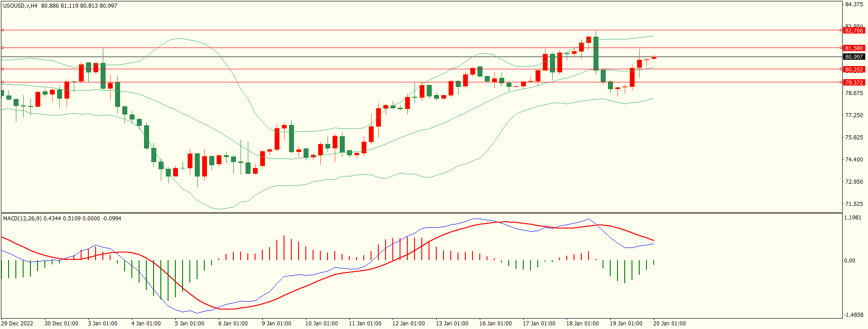Image resolution: width=868 pixels, height=329 pixels.
Task: Select the 29 Dec 2022 date label
Action: click(18, 324)
